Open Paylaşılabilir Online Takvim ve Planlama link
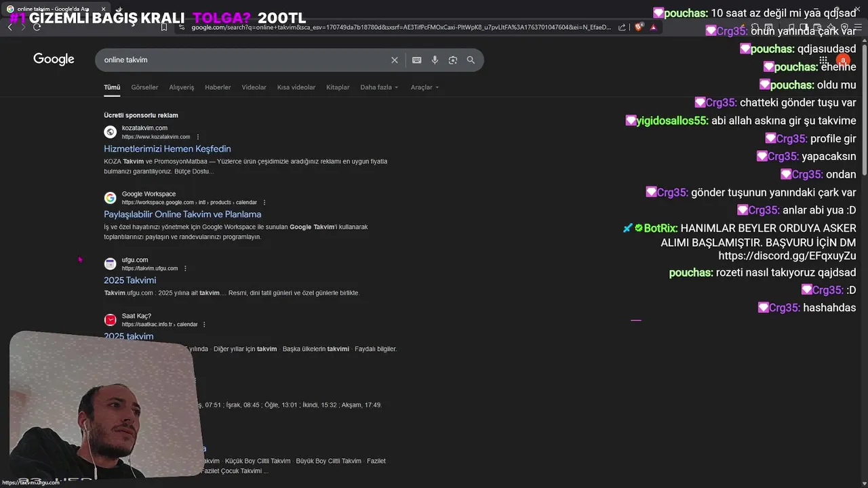This screenshot has width=868, height=488. pyautogui.click(x=182, y=214)
